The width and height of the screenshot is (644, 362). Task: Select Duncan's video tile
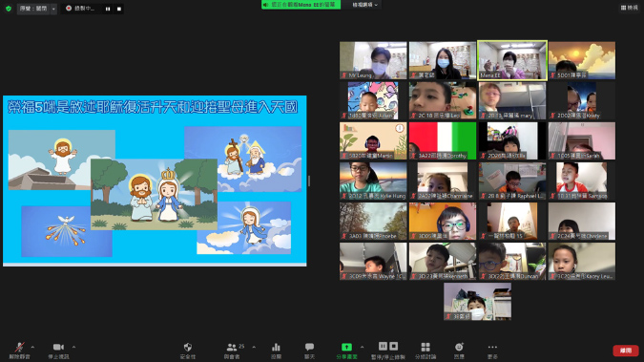click(512, 262)
